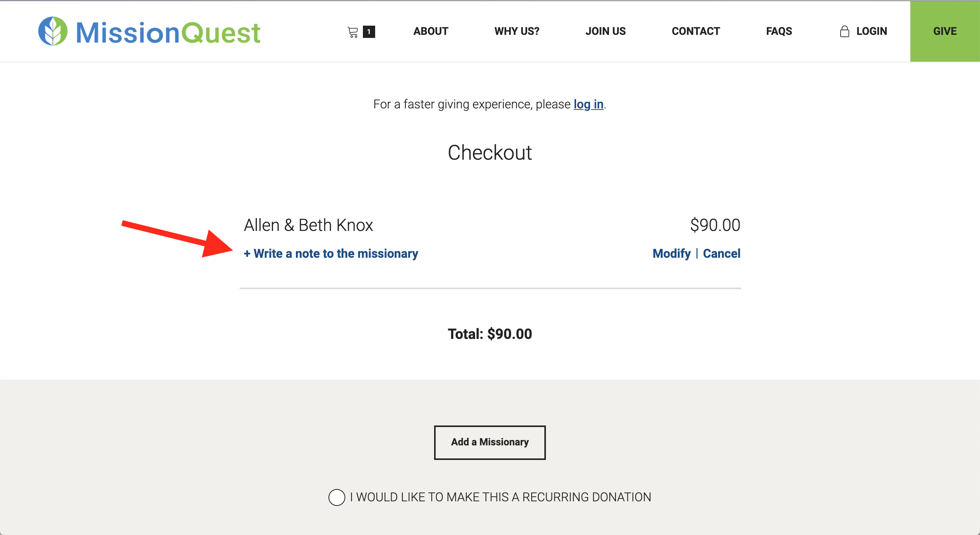Open the Contact page
Screen dimensions: 980x535
696,31
